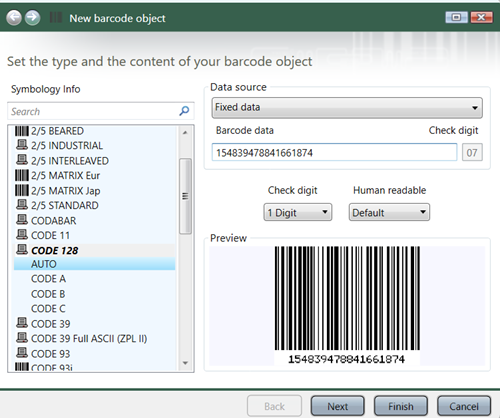Choose CODABAR symbology

pos(54,221)
